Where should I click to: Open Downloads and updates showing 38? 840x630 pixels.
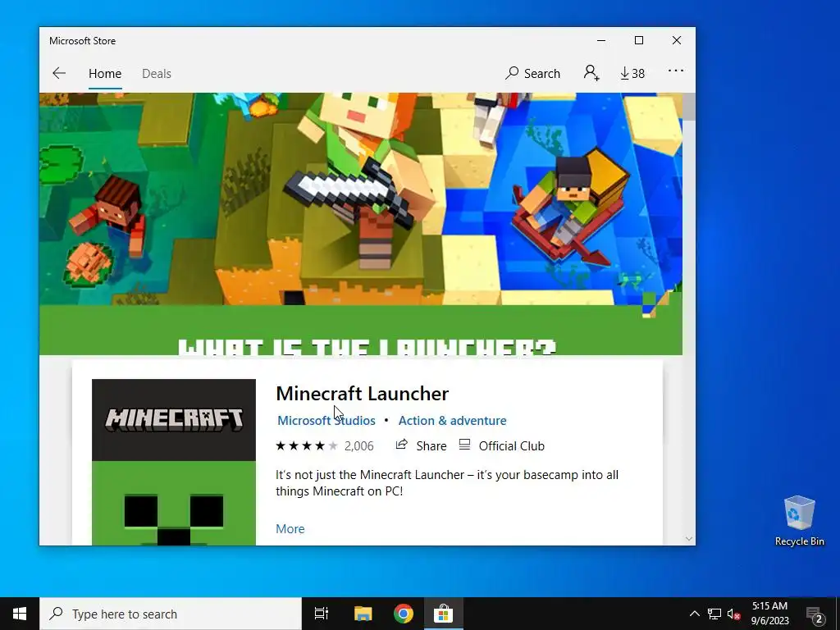click(x=632, y=73)
